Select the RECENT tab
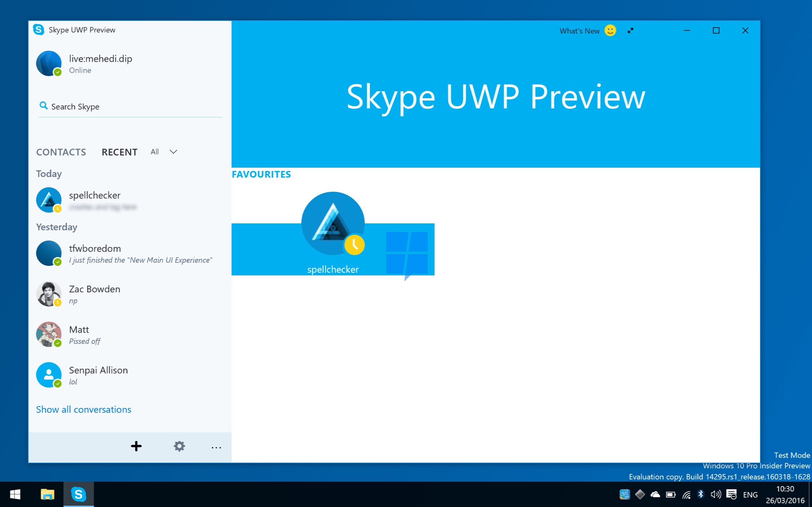 (120, 152)
